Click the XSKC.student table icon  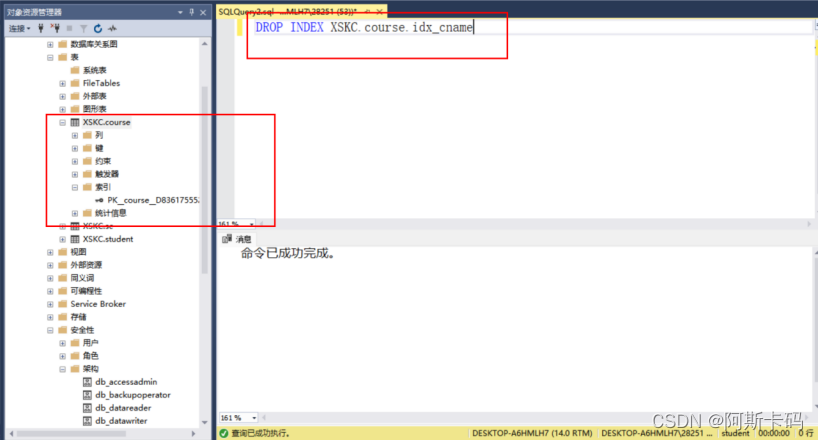[75, 239]
